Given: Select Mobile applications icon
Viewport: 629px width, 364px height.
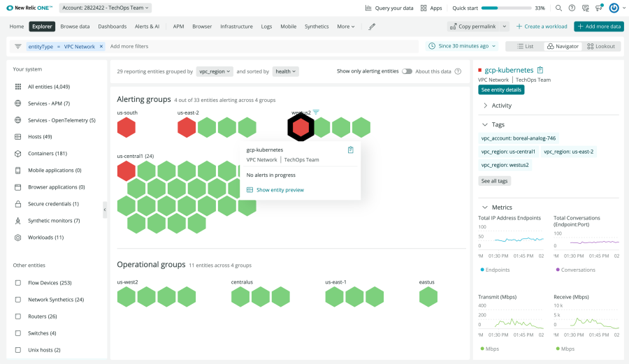Looking at the screenshot, I should tap(18, 170).
